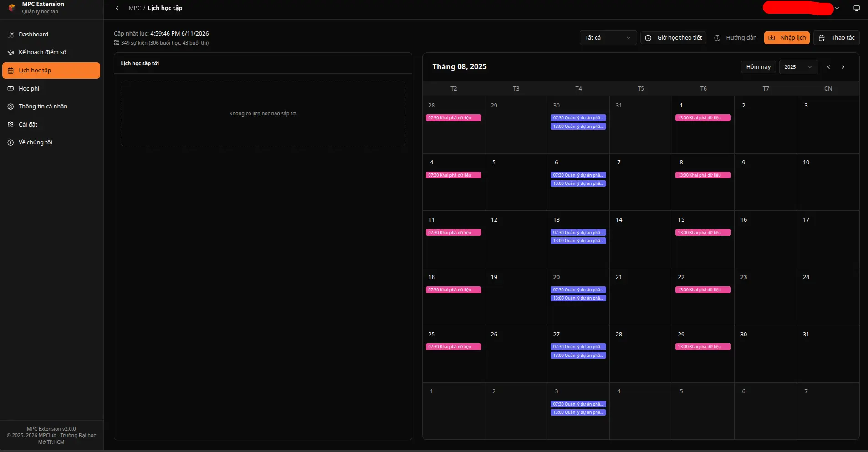Go back using the breadcrumb arrow
Screen dimensions: 868x452
pos(117,8)
